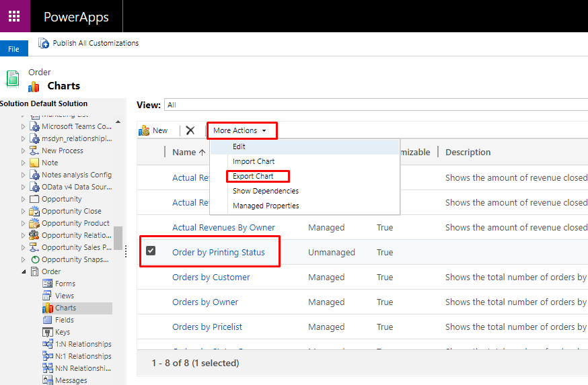Click the Notes analysis Config icon
The image size is (588, 385).
(x=34, y=175)
